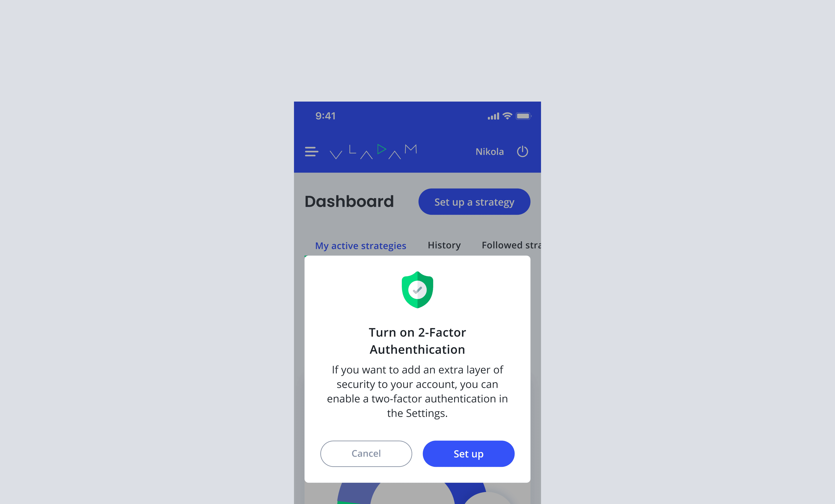Open the Nikola user profile
This screenshot has width=835, height=504.
(489, 151)
